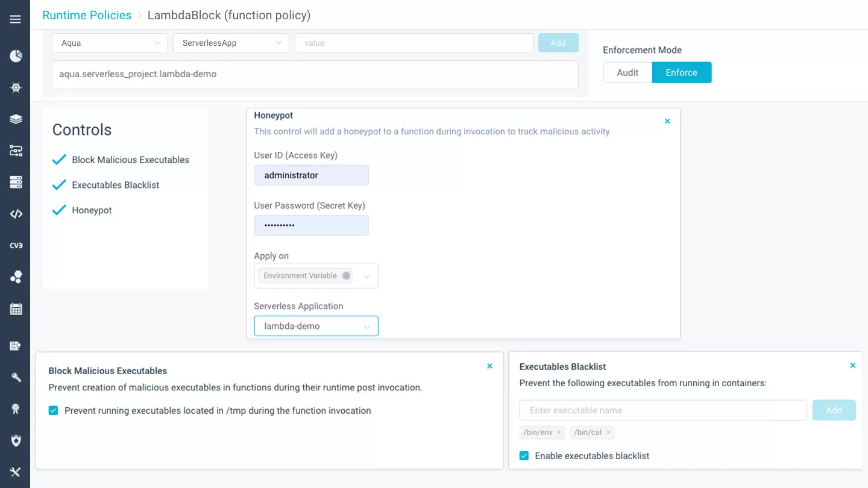Click the Controls heading
868x488 pixels.
[82, 130]
